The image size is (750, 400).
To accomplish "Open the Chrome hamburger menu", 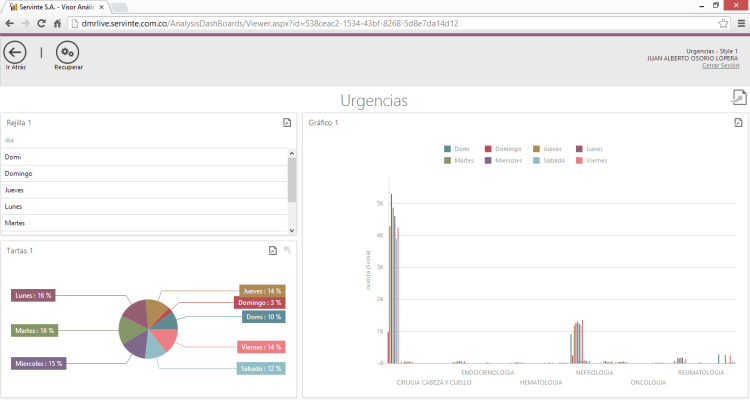I will click(739, 23).
